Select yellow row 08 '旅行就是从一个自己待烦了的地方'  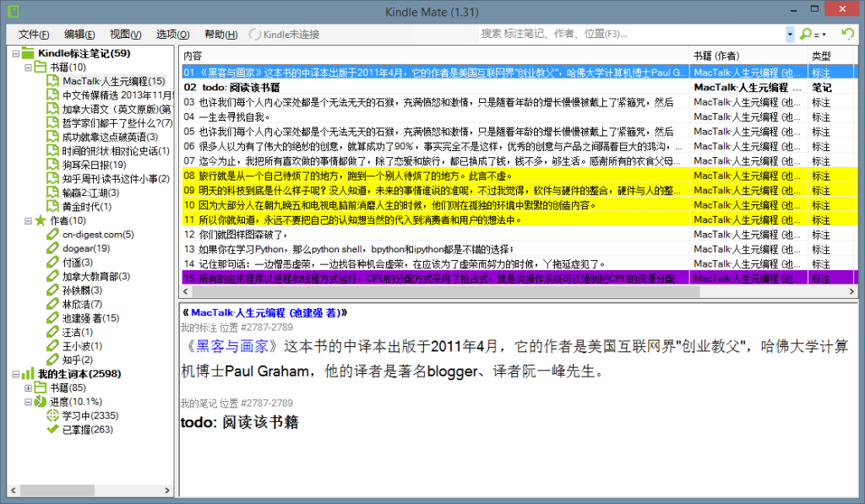(x=520, y=176)
